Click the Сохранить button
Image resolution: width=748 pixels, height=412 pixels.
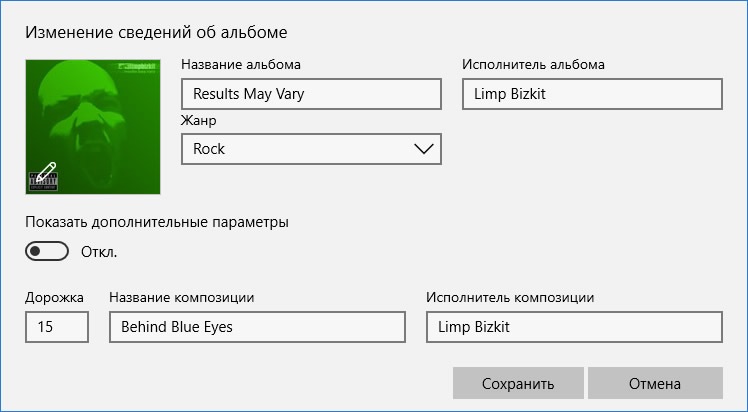tap(518, 383)
